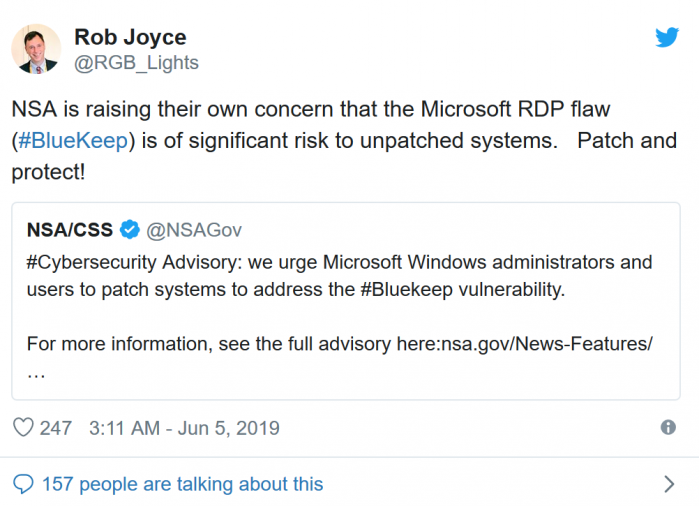Click the Rob Joyce display name
Image resolution: width=700 pixels, height=506 pixels.
click(x=130, y=37)
